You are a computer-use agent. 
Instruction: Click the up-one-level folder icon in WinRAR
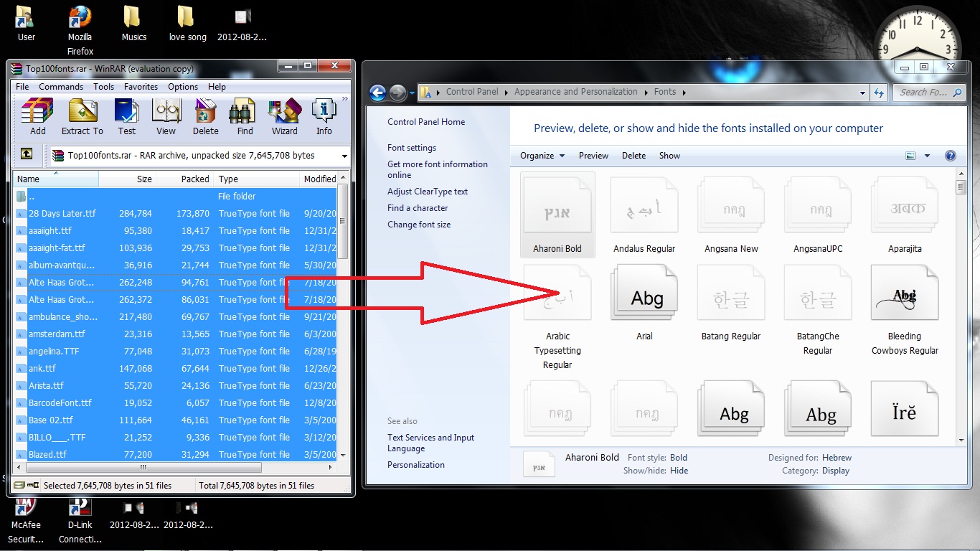point(26,154)
